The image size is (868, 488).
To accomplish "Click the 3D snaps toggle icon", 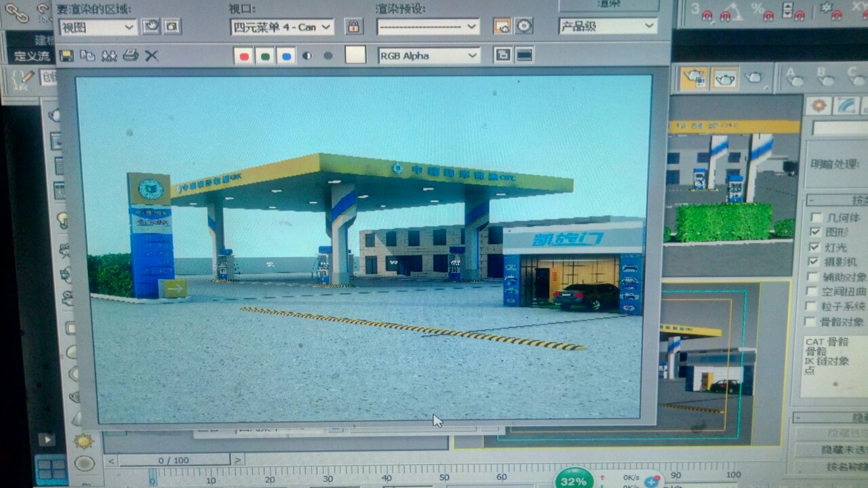I will 703,12.
